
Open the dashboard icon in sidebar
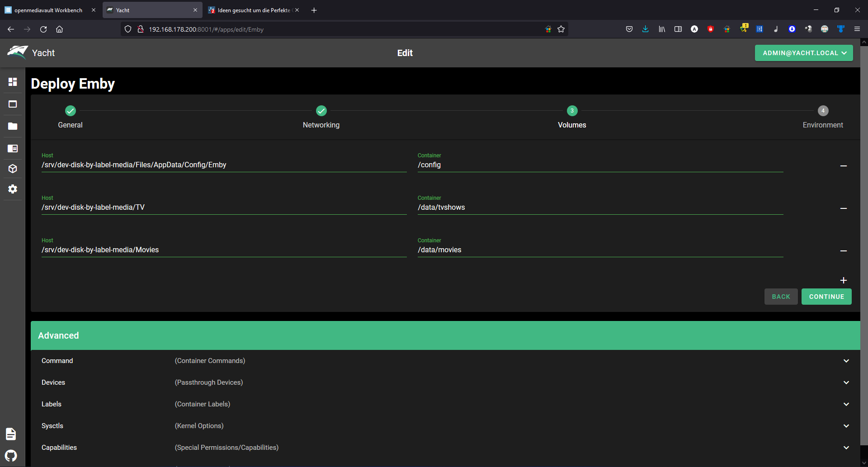[13, 82]
